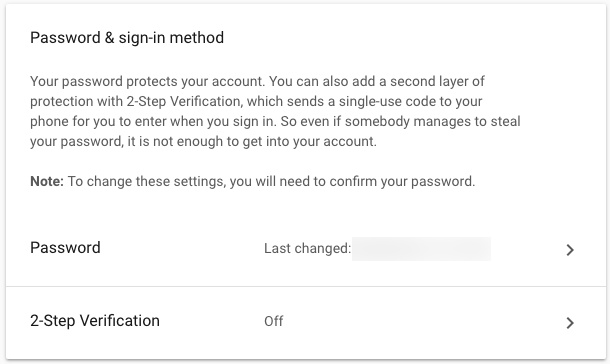Click "sign-in method" words in the heading
The image size is (610, 364).
point(171,38)
